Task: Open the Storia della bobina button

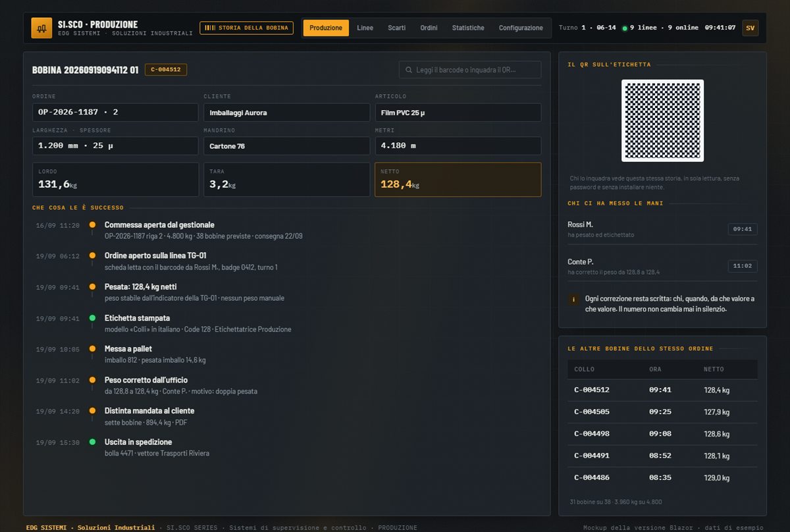Action: (246, 28)
